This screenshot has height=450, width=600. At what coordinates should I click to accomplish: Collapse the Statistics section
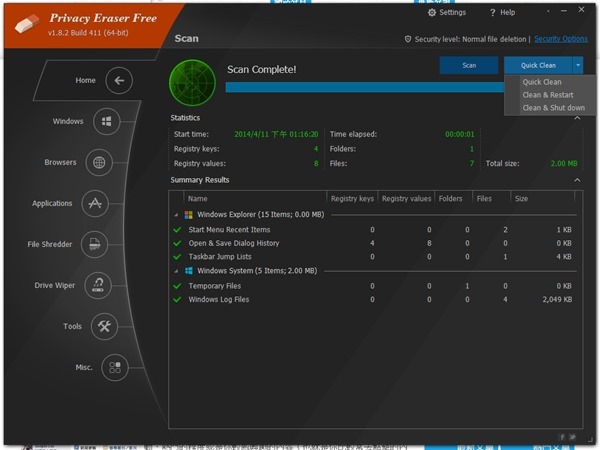(x=577, y=118)
